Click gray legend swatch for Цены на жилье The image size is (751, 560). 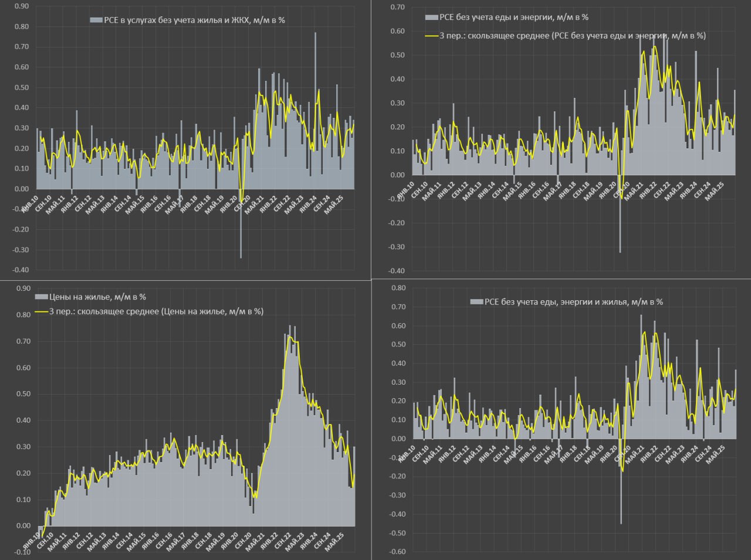42,297
